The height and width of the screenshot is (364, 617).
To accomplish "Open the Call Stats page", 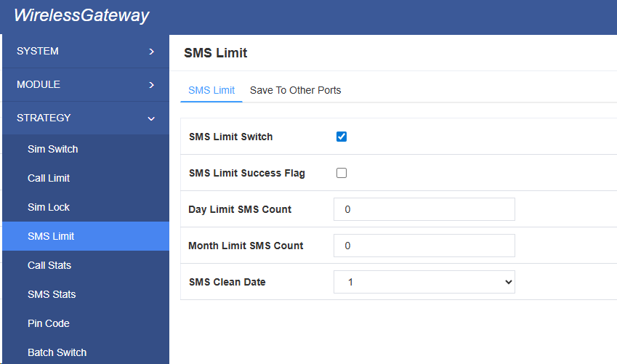I will (49, 265).
